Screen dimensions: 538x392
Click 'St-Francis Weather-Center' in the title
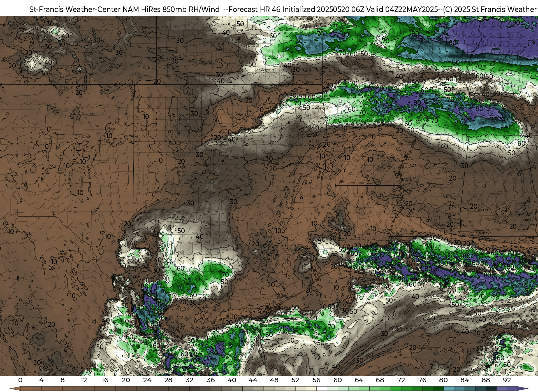tap(75, 10)
